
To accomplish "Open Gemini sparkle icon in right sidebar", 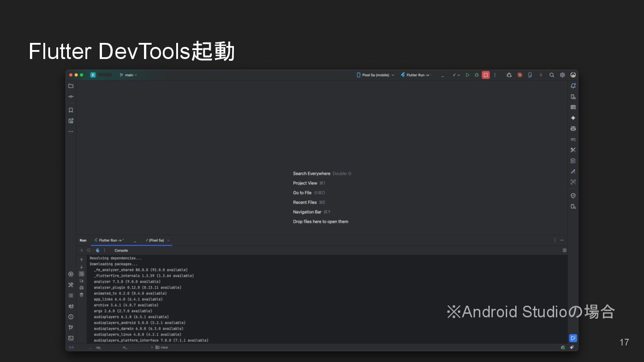I will coord(573,118).
